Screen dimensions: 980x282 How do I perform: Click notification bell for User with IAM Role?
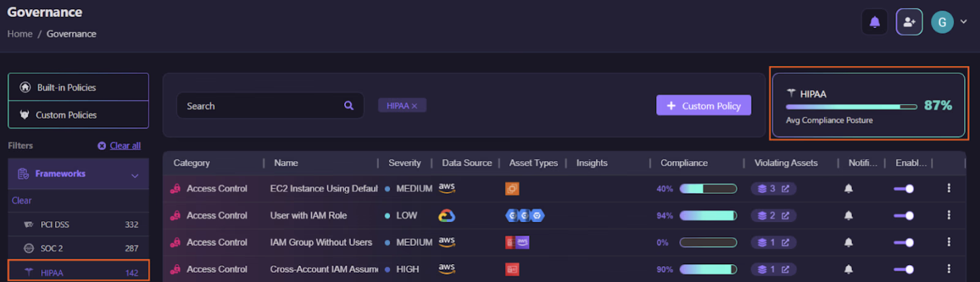[x=848, y=215]
